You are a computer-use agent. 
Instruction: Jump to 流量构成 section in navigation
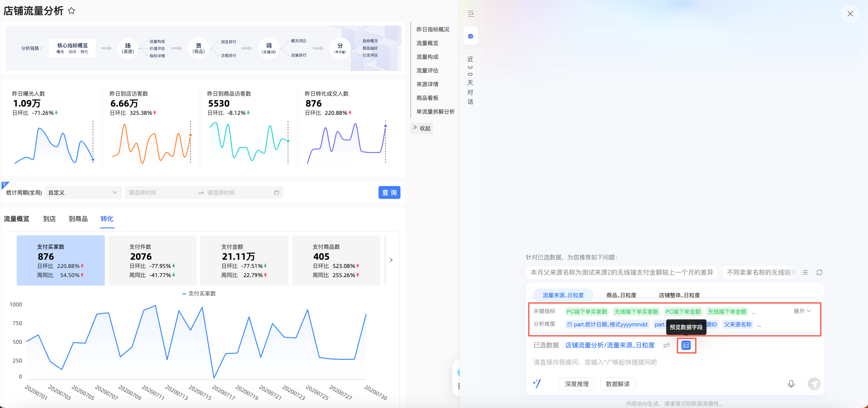coord(427,57)
